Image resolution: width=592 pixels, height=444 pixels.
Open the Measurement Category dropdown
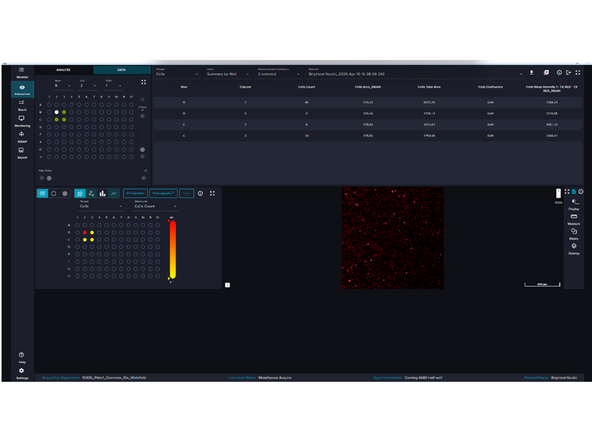click(x=279, y=74)
